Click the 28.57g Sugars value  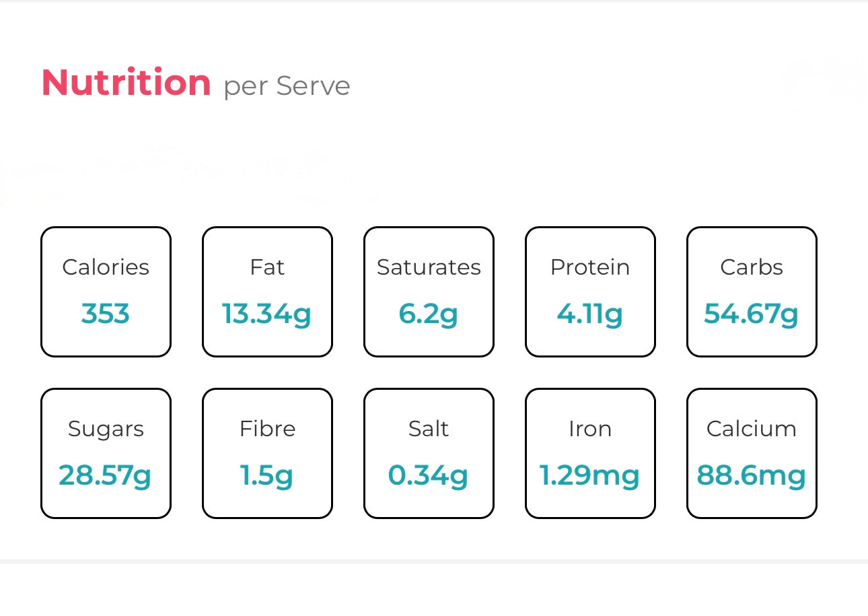[x=106, y=475]
